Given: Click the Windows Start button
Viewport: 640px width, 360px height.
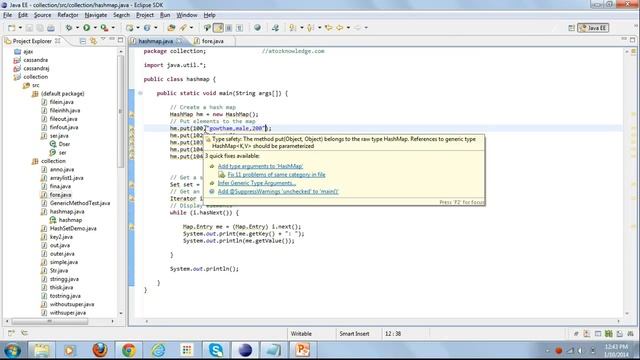Looking at the screenshot, I should pyautogui.click(x=13, y=350).
